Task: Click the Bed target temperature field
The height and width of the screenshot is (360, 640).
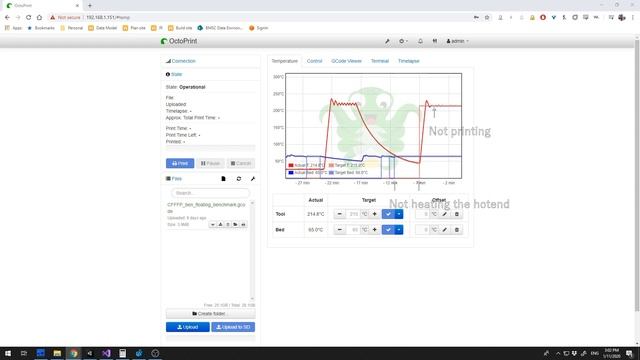Action: tap(353, 230)
